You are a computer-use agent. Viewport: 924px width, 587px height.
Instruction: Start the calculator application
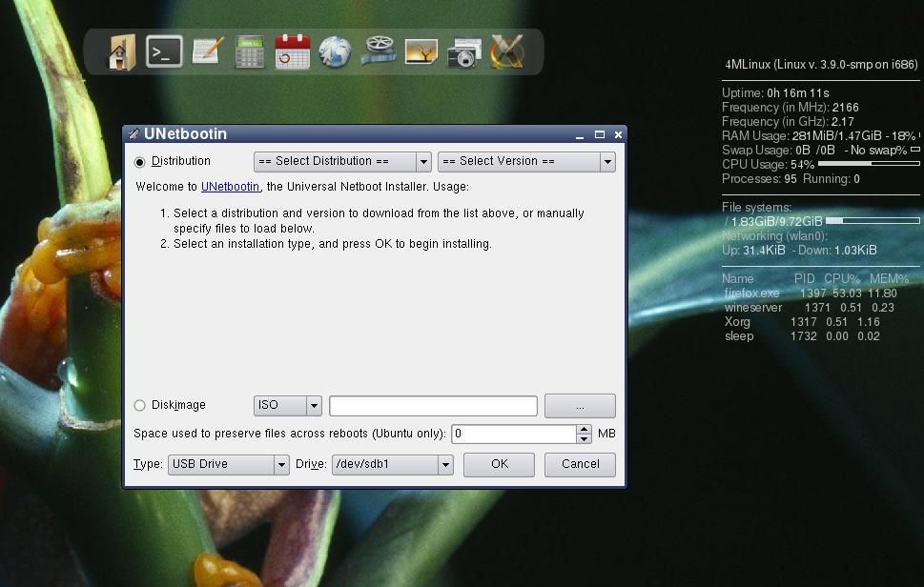[249, 51]
